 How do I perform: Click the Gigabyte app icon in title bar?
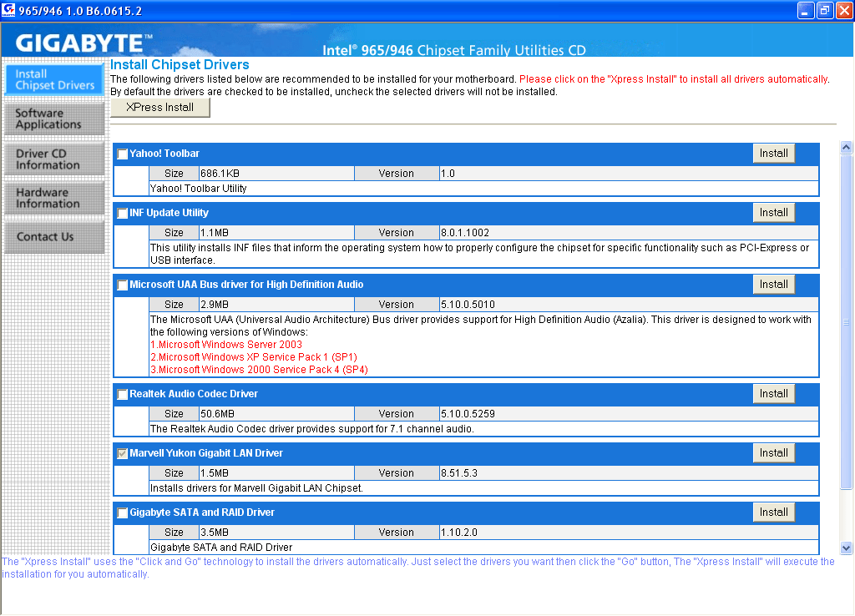click(x=9, y=10)
